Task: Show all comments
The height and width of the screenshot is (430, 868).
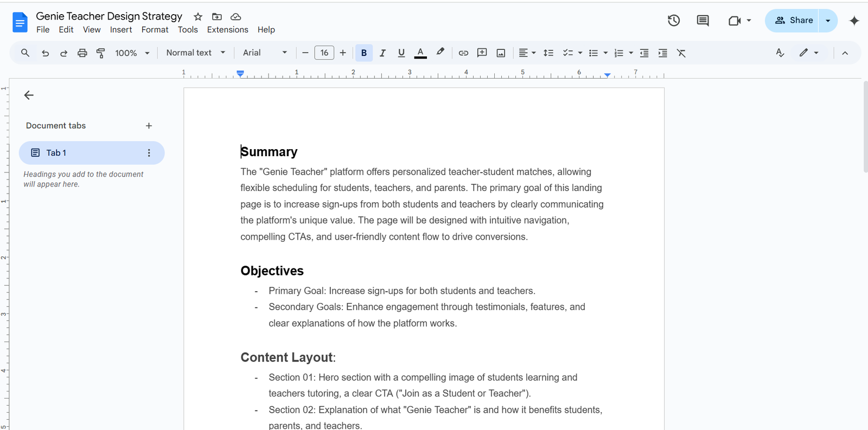Action: point(703,21)
